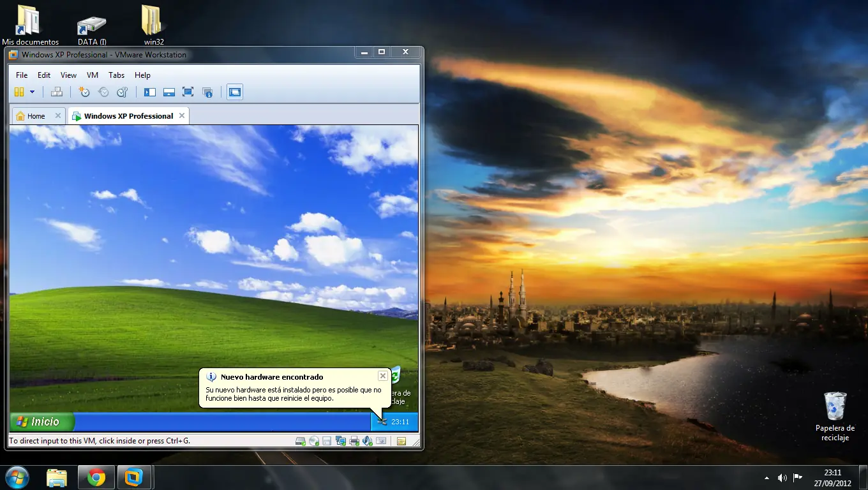Revert virtual machine to previous snapshot
This screenshot has width=868, height=490.
pos(103,92)
